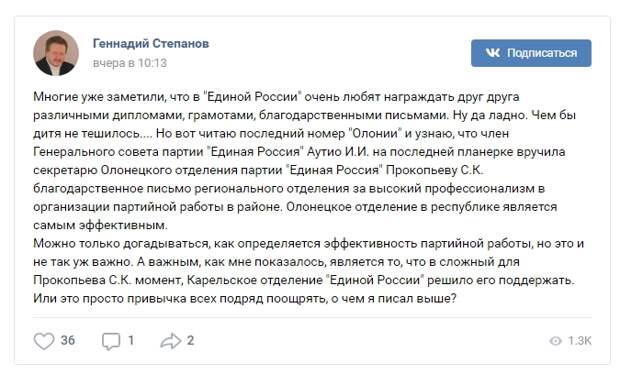Share the post using the arrow icon
The width and height of the screenshot is (620, 374).
pyautogui.click(x=171, y=341)
